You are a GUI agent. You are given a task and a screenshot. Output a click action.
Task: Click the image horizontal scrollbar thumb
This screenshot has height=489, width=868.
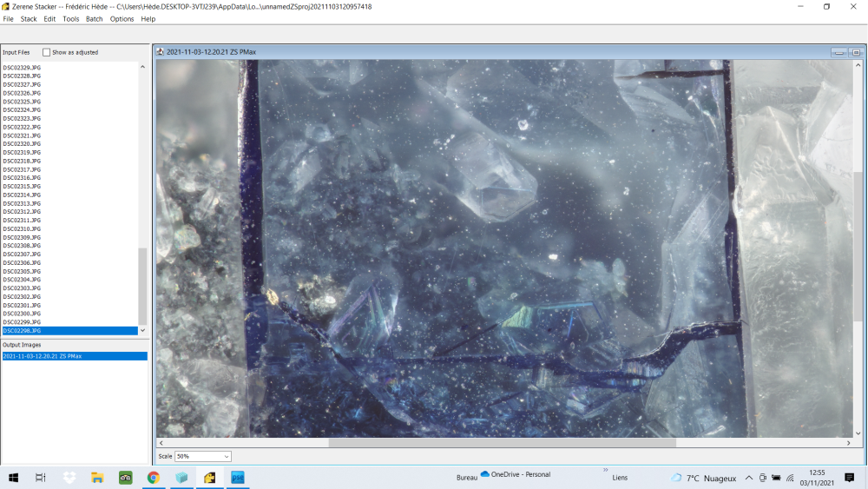tap(502, 443)
